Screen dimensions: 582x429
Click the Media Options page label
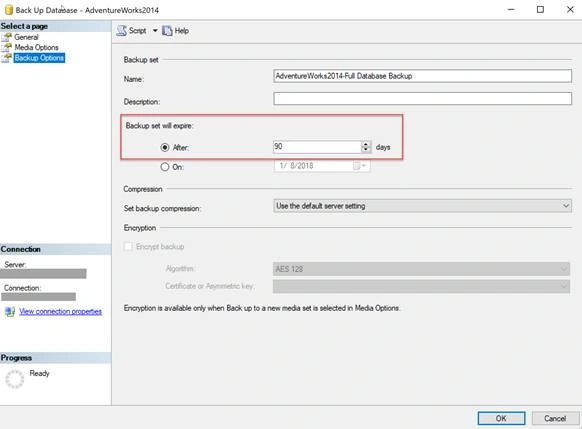point(36,47)
